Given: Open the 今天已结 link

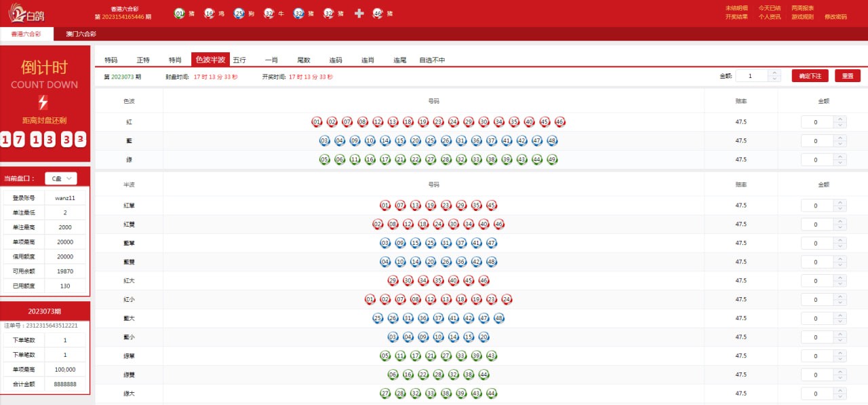Looking at the screenshot, I should coord(770,8).
